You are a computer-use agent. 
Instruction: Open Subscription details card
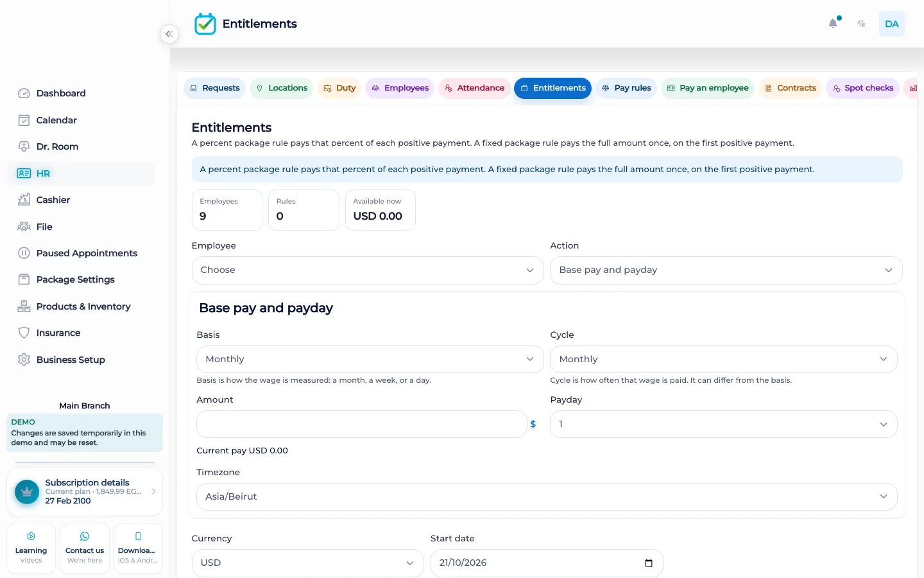click(x=85, y=492)
